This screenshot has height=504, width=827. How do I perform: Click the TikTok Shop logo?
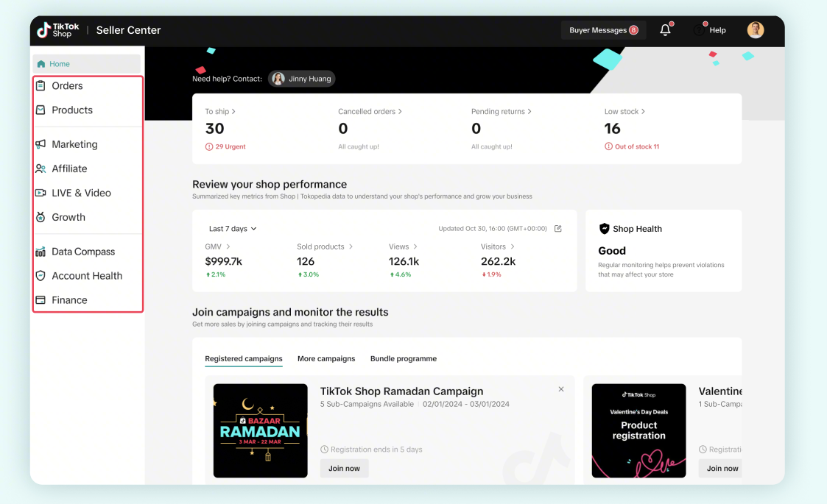58,30
